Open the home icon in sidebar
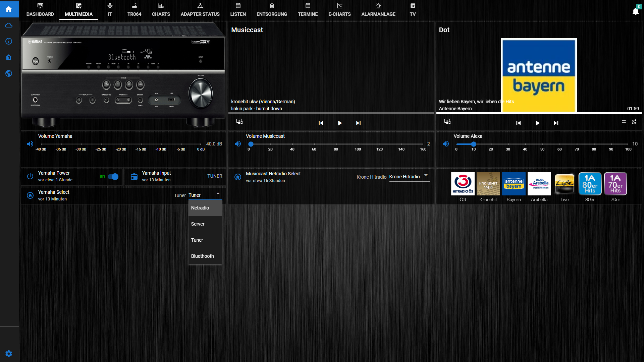 pos(9,9)
